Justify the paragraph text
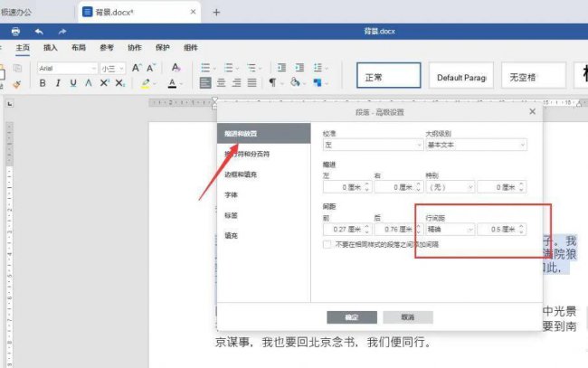This screenshot has width=588, height=368. 252,82
